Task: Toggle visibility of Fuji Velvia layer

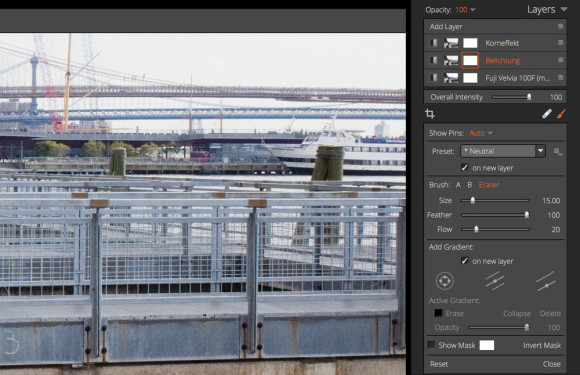Action: pos(433,78)
